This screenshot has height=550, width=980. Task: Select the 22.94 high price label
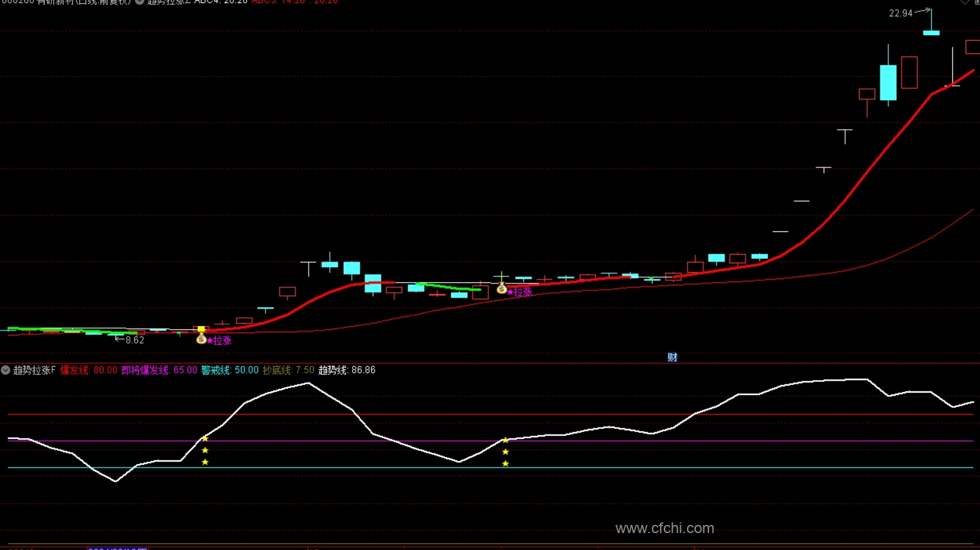coord(900,13)
